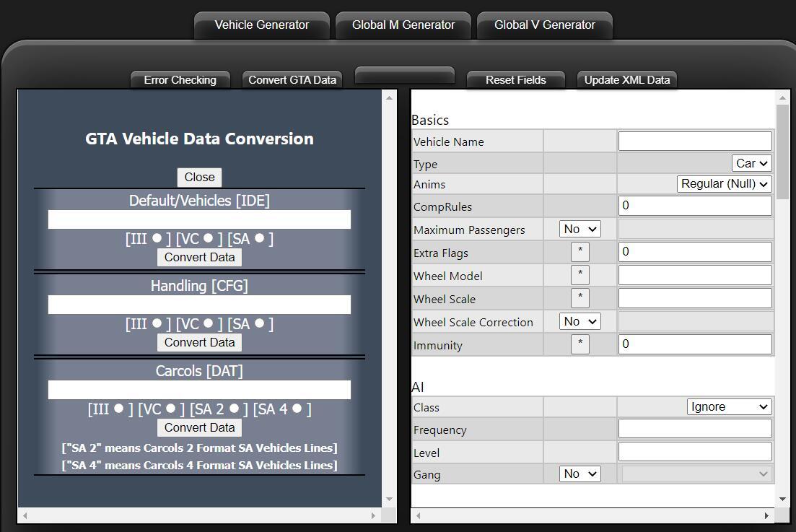Click the GTA Vehicle Data Conversion title
Viewport: 796px width, 532px height.
pos(199,139)
